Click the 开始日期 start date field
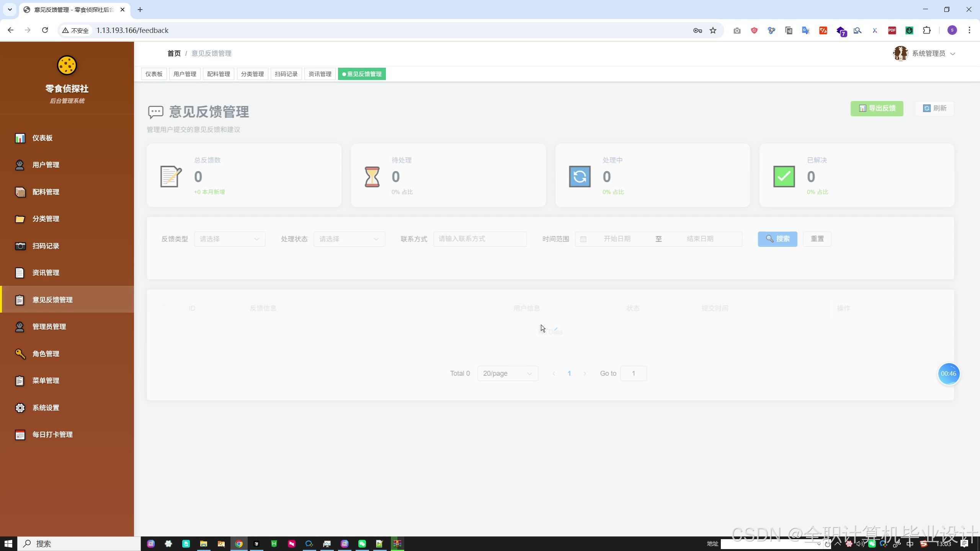This screenshot has width=980, height=551. pyautogui.click(x=617, y=239)
